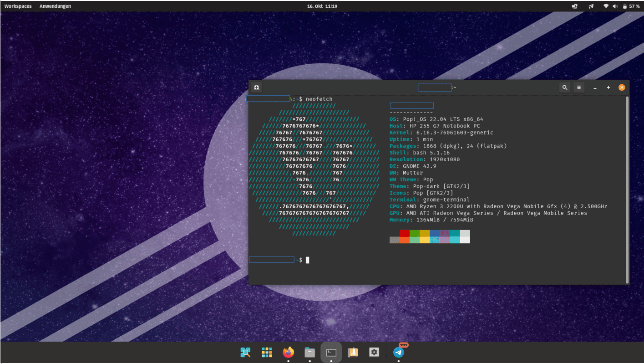Click the battery 57 % indicator

point(631,6)
